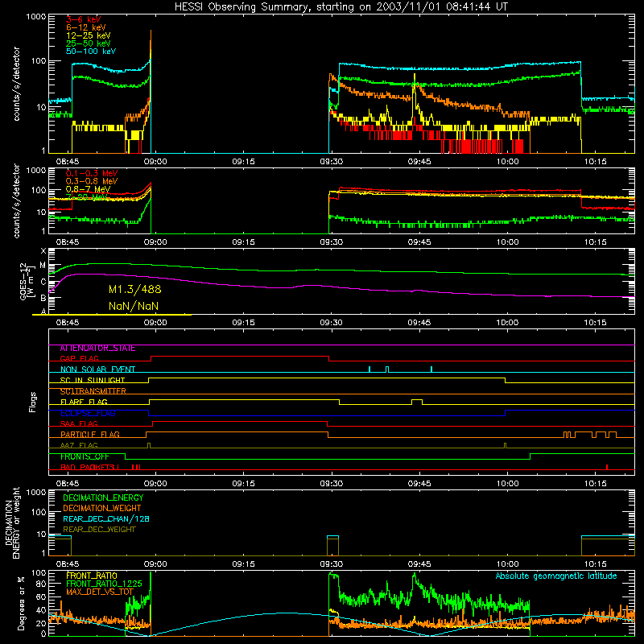Select the GAP_FLAG label
644x644 pixels.
pos(79,358)
